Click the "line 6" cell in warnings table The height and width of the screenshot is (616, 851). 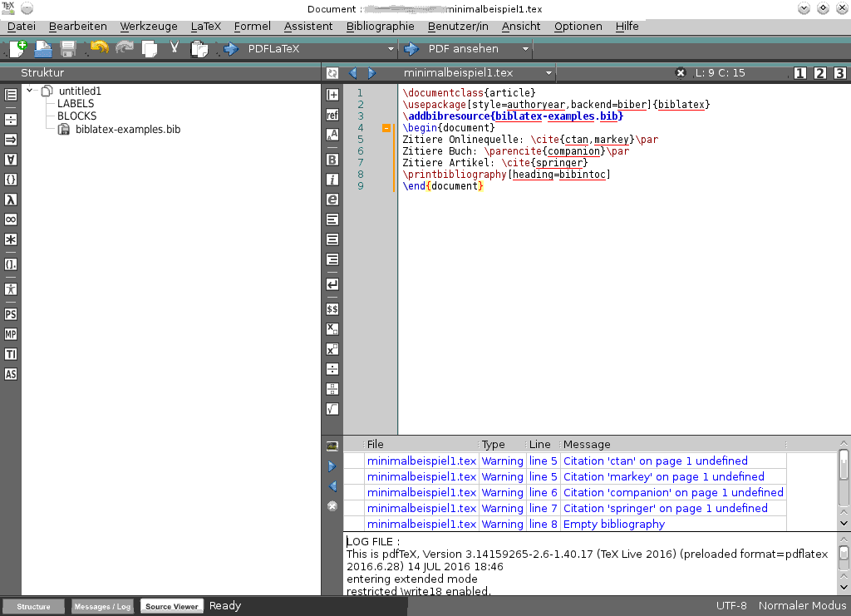click(x=544, y=492)
